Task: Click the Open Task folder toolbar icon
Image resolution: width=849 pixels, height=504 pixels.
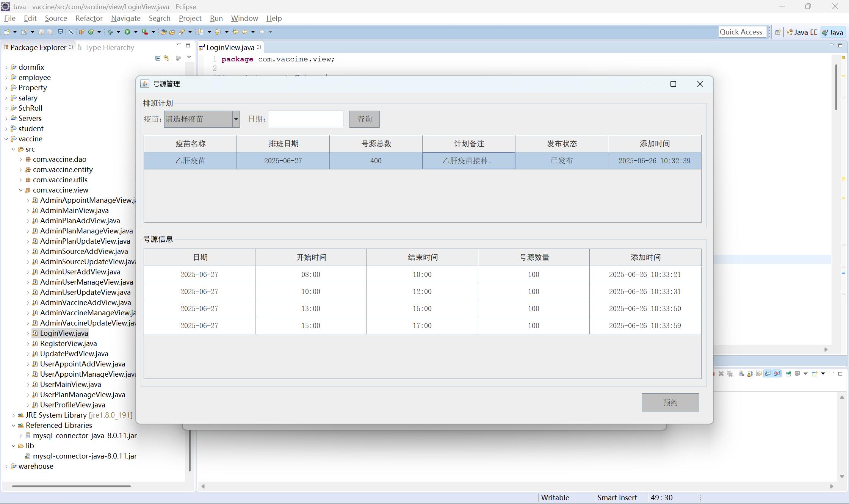Action: [172, 32]
